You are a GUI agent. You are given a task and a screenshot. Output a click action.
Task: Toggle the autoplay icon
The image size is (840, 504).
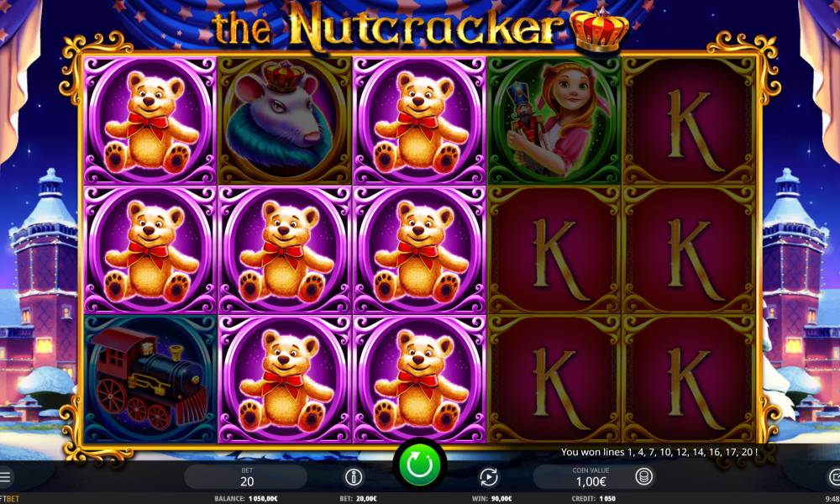tap(489, 476)
